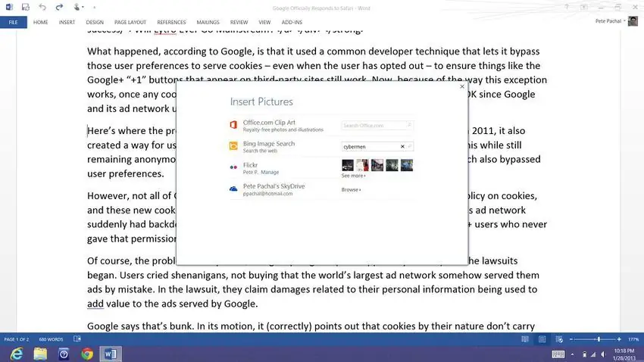The height and width of the screenshot is (362, 644).
Task: Close the Insert Pictures dialog
Action: pyautogui.click(x=462, y=86)
